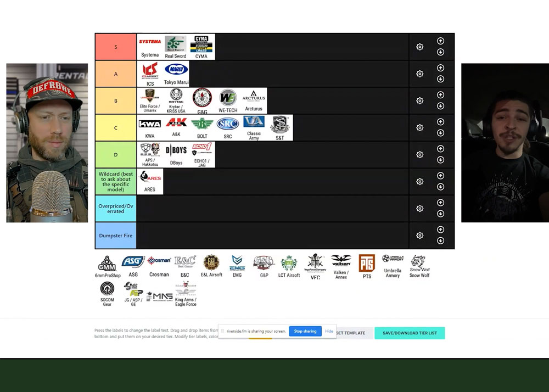Select the S&T logo tile
The image size is (549, 392).
[280, 128]
